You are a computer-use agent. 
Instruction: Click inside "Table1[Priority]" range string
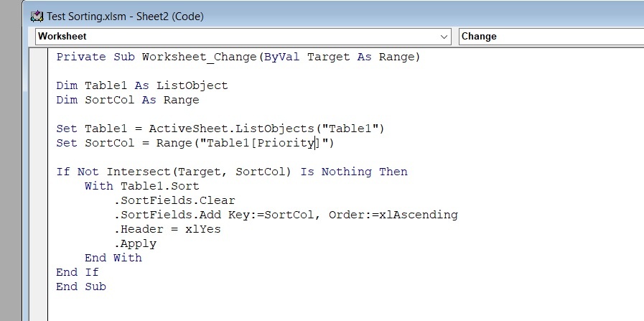coord(265,143)
